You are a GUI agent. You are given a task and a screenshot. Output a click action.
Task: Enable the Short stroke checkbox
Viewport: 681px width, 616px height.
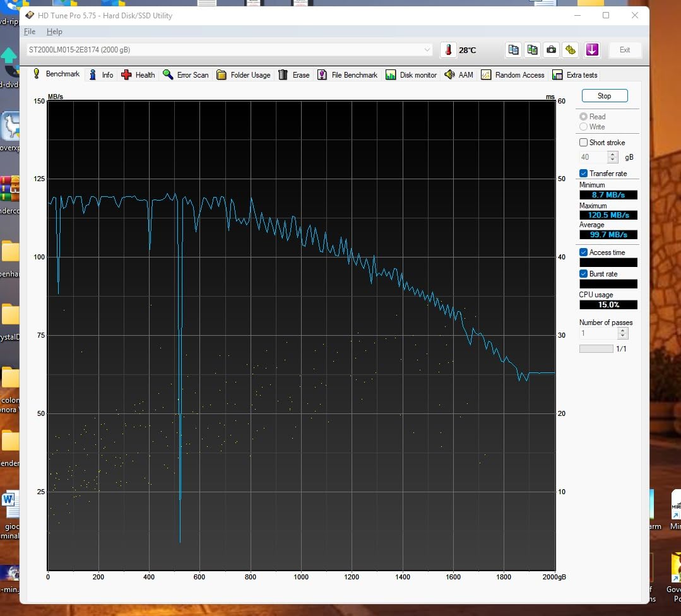coord(583,143)
